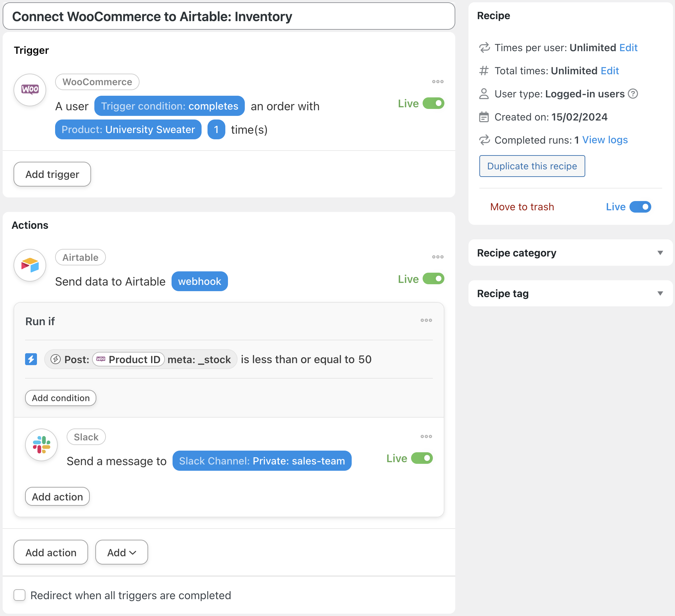Viewport: 675px width, 616px height.
Task: Toggle the WooCommerce trigger Live switch
Action: pos(433,104)
